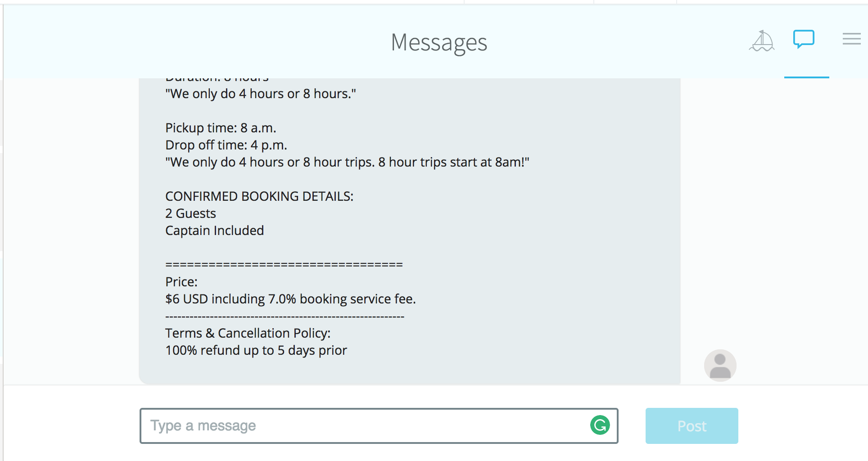Focus the 'Type a message' field
The image size is (868, 461).
coord(379,426)
